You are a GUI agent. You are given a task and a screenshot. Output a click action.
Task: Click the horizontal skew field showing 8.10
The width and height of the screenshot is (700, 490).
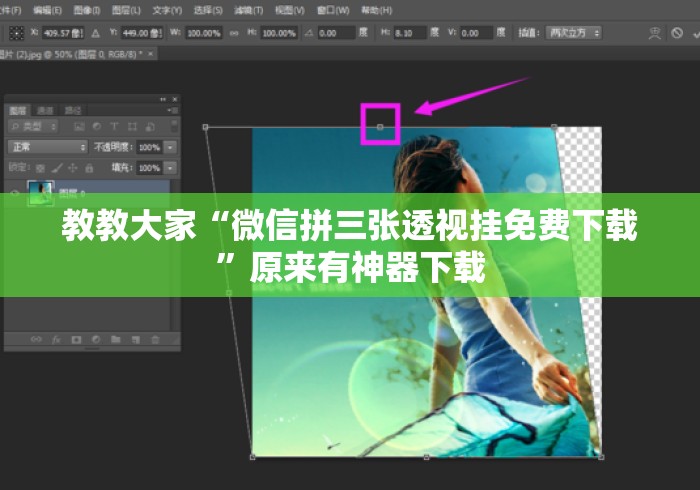(410, 33)
